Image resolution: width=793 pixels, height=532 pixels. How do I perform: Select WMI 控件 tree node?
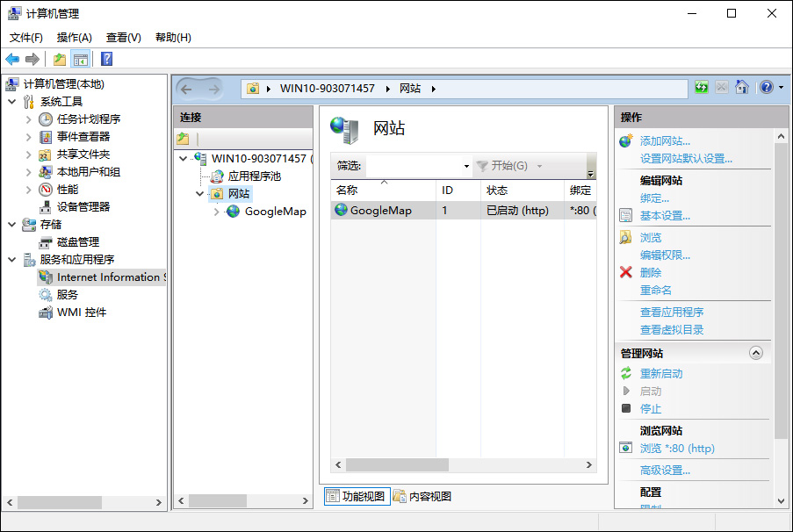pos(82,313)
